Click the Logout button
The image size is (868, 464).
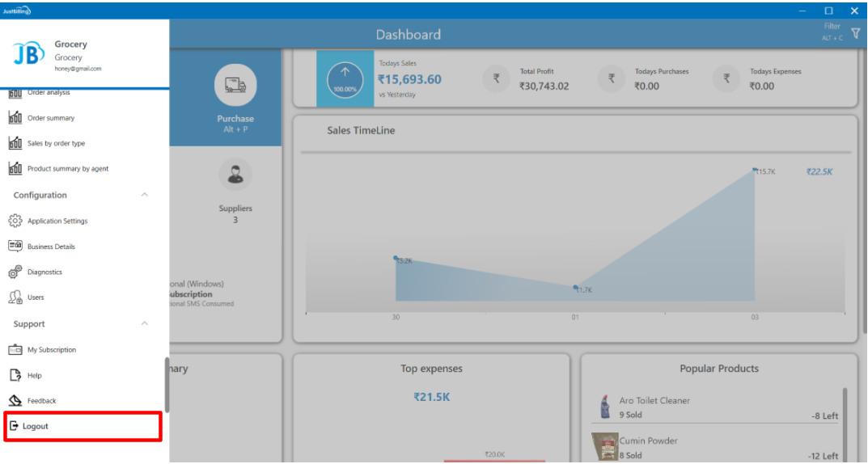point(35,426)
